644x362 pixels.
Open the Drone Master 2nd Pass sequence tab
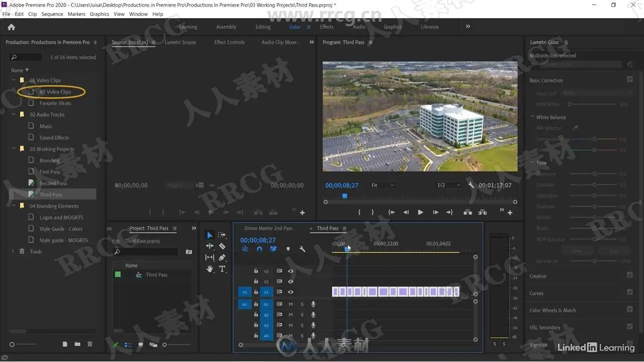268,228
